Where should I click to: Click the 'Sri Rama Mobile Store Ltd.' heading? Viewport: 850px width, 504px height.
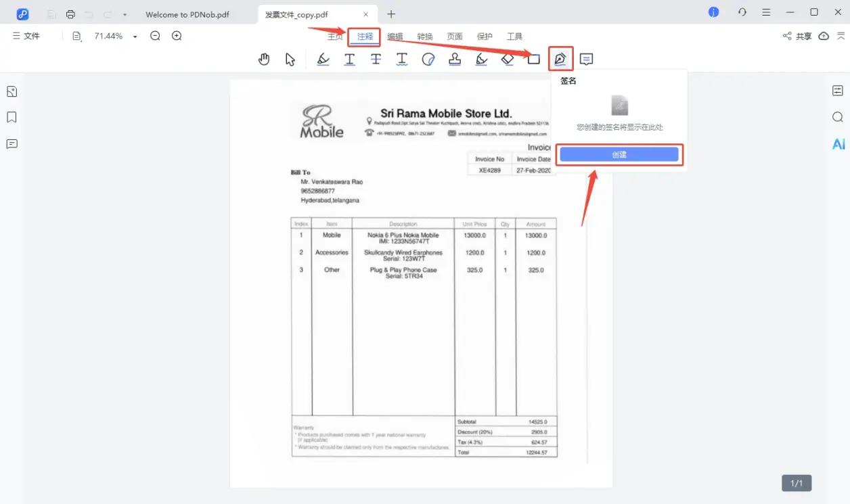(446, 113)
